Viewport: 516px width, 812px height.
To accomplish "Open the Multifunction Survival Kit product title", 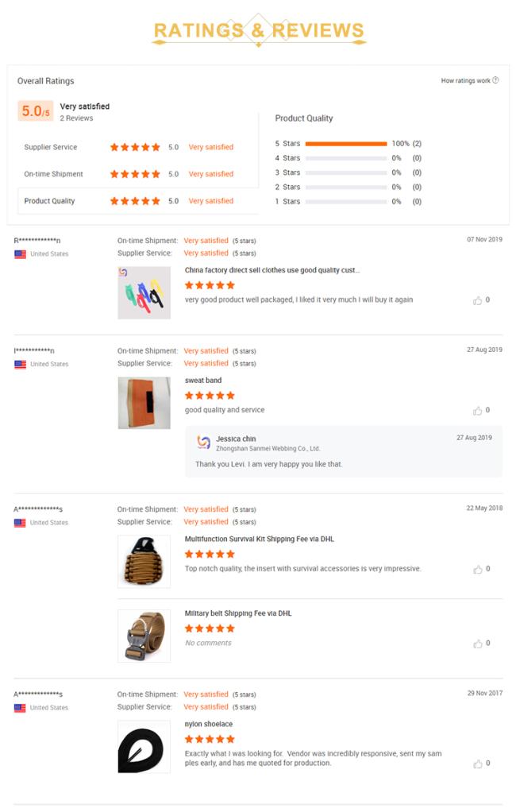I will 259,539.
